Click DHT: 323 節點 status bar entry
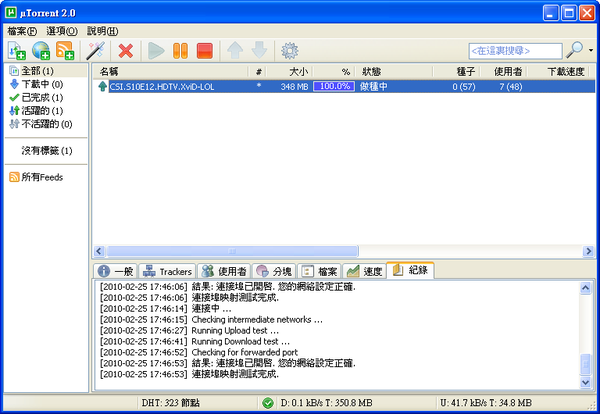Screen dimensions: 600x414 [171, 403]
